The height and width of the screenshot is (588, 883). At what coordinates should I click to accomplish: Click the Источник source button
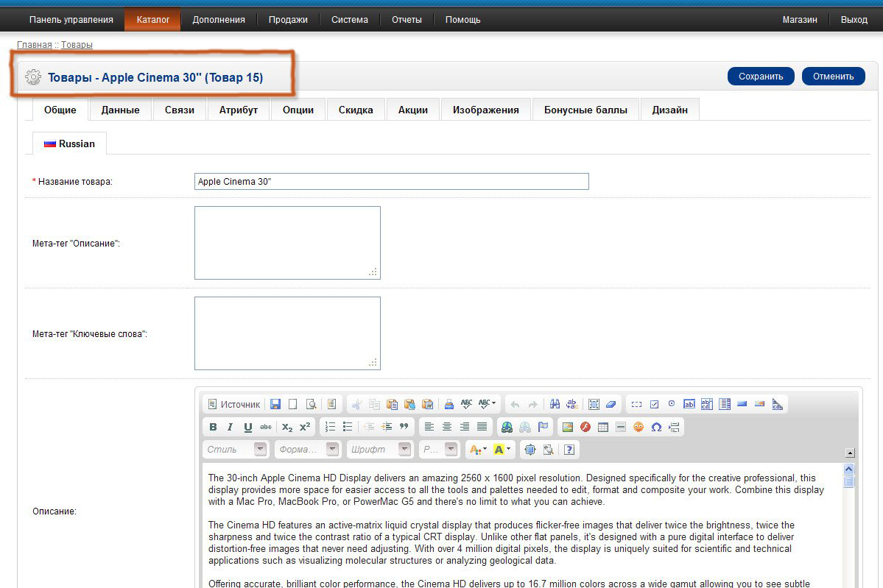point(234,404)
